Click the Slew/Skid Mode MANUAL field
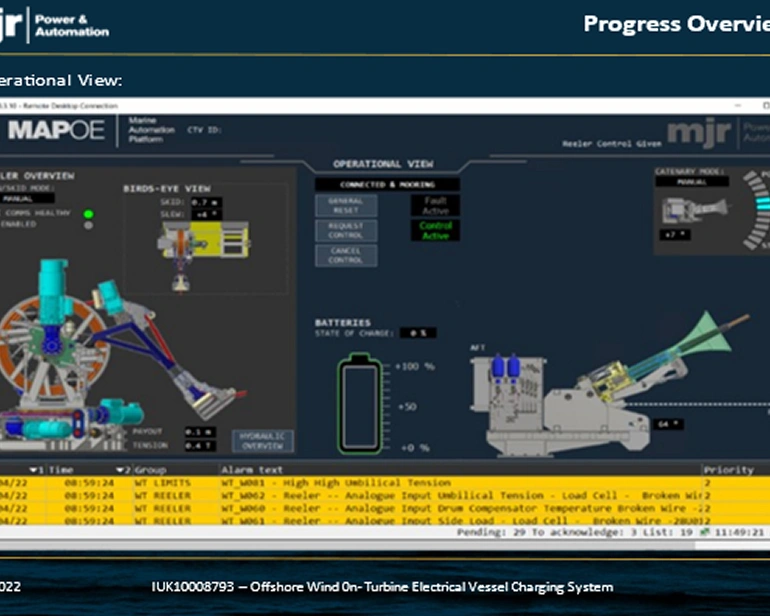Viewport: 770px width, 616px height. (27, 198)
